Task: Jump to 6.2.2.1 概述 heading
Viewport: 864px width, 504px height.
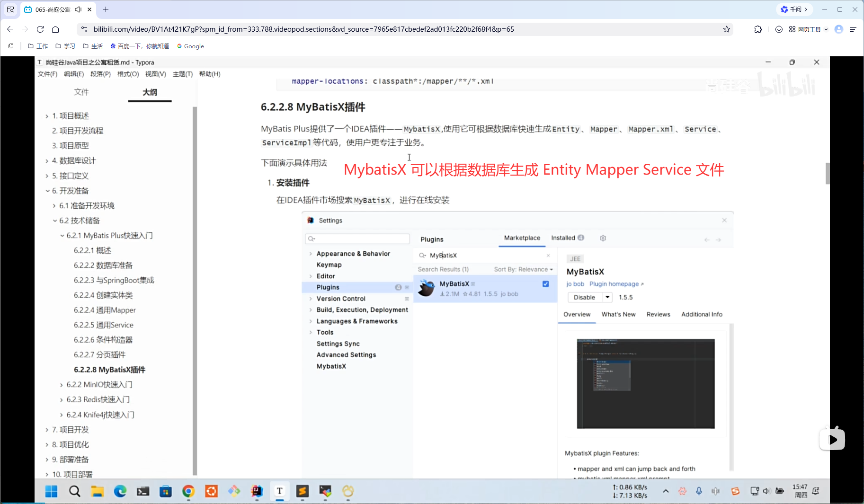Action: coord(92,251)
